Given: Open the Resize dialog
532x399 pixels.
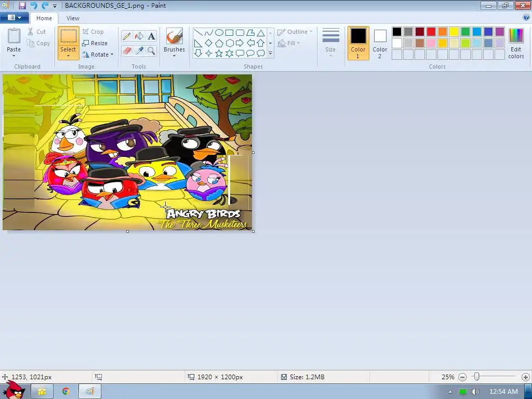Looking at the screenshot, I should (95, 43).
